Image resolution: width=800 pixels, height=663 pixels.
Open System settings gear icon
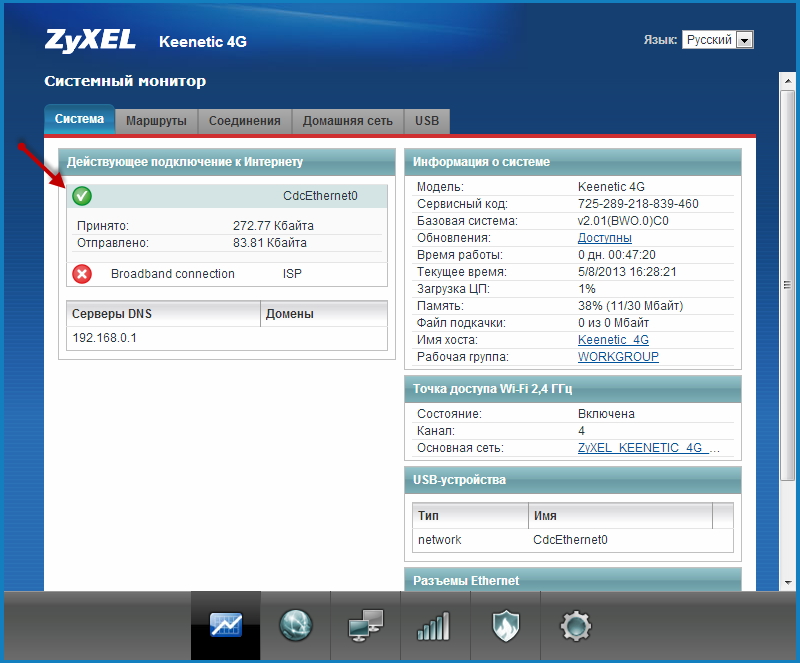[575, 627]
